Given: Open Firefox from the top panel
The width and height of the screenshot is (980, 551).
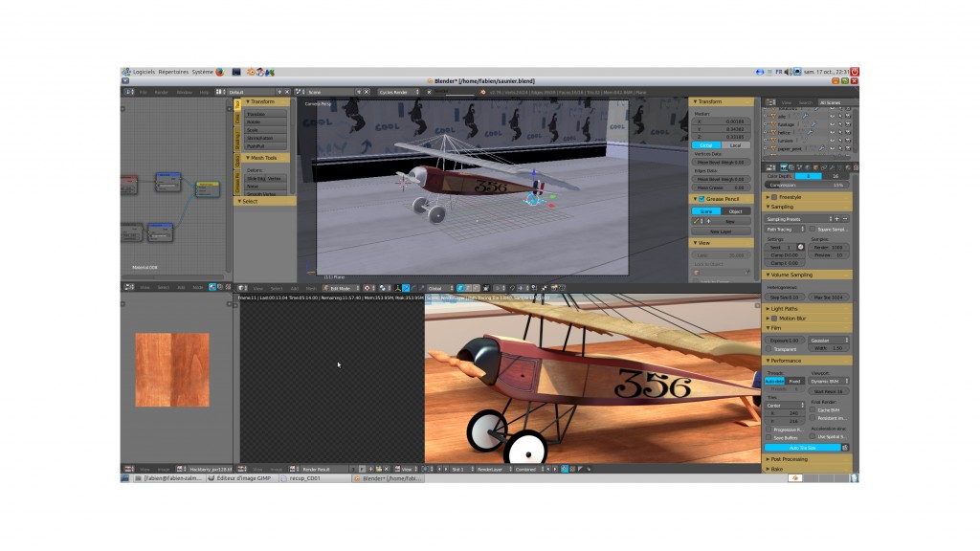Looking at the screenshot, I should click(219, 72).
